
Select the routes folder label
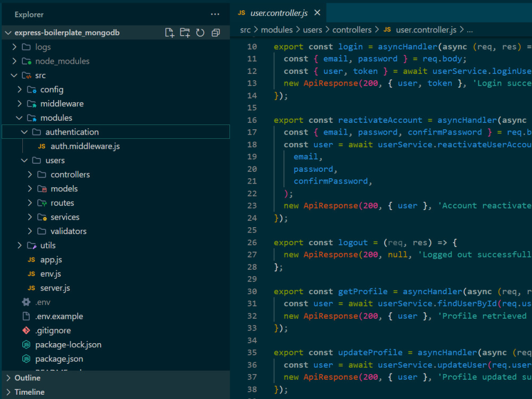coord(62,203)
